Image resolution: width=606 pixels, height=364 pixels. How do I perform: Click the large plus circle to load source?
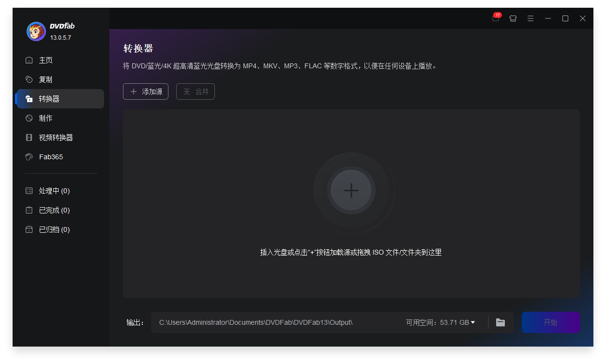350,190
